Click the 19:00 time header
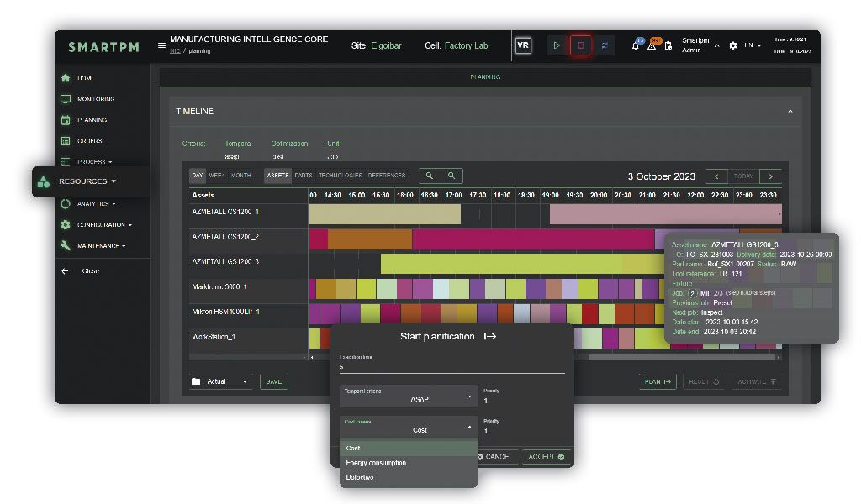The width and height of the screenshot is (861, 504). [550, 195]
